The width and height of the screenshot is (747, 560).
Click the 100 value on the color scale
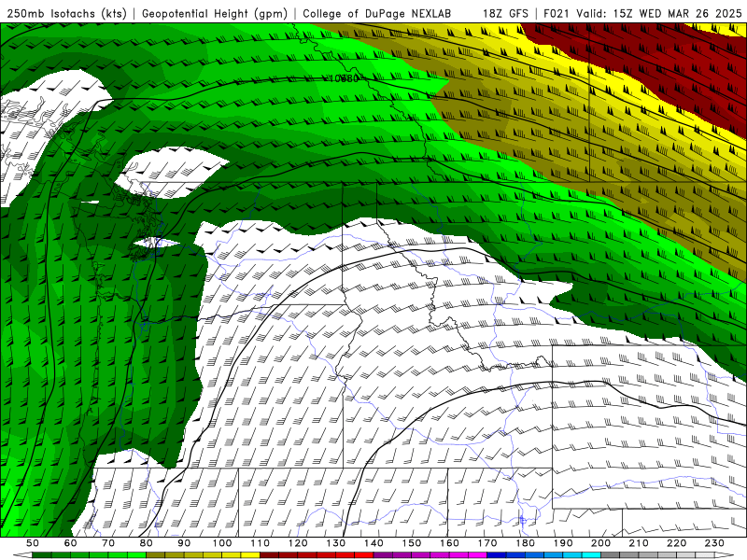coord(222,543)
